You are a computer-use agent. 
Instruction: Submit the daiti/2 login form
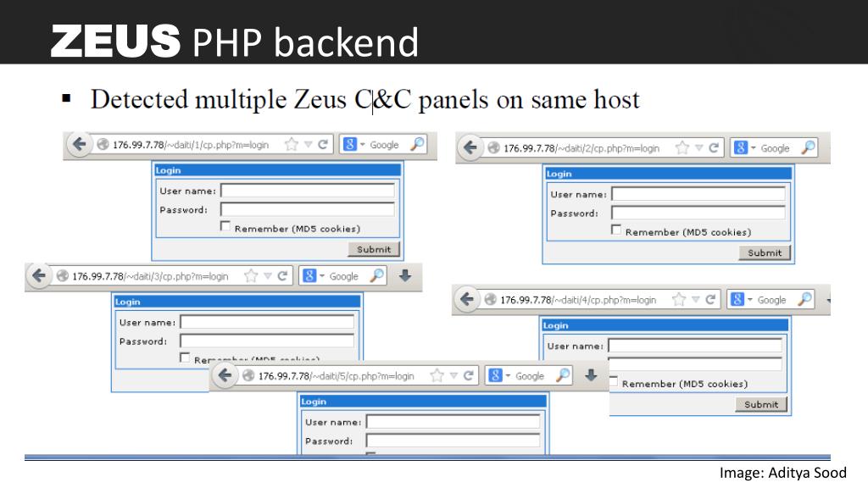coord(765,252)
